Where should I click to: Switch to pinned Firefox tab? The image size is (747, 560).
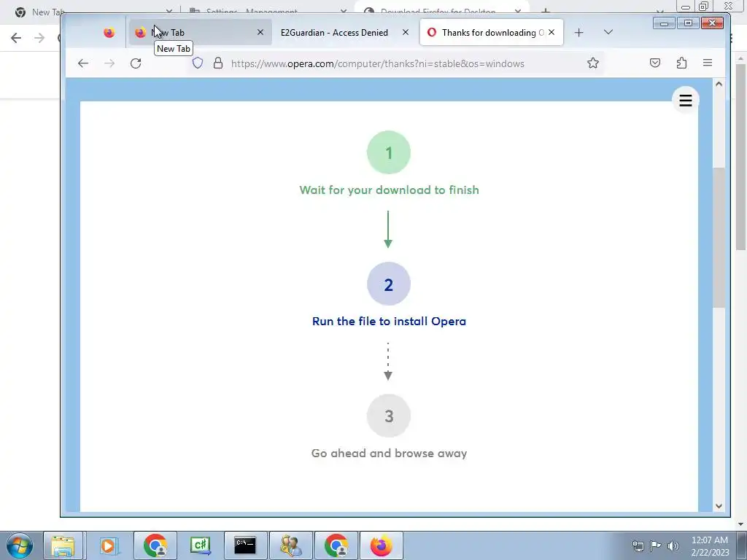coord(109,32)
